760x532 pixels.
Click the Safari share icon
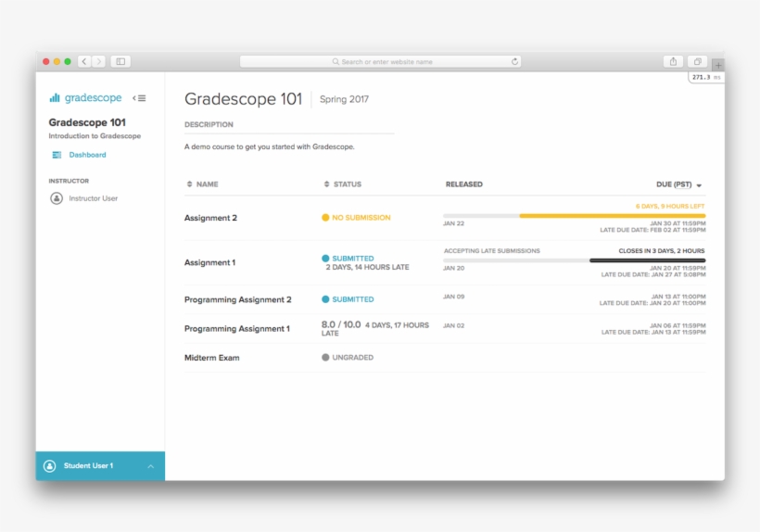(674, 62)
